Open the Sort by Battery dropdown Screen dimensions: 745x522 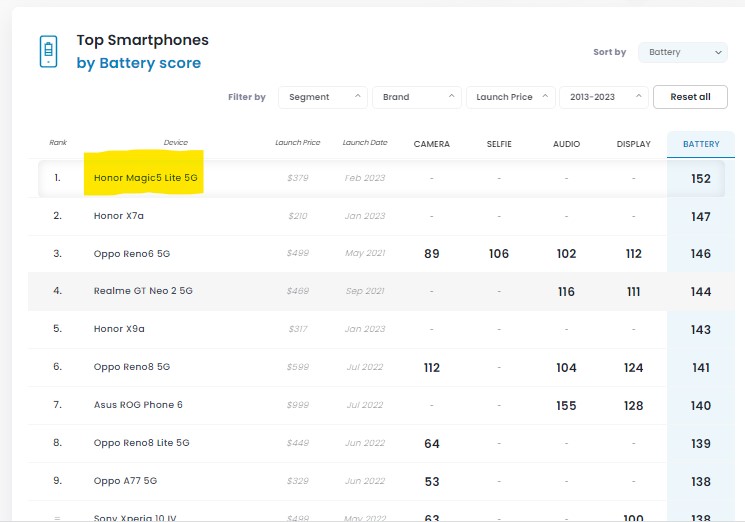[x=682, y=52]
